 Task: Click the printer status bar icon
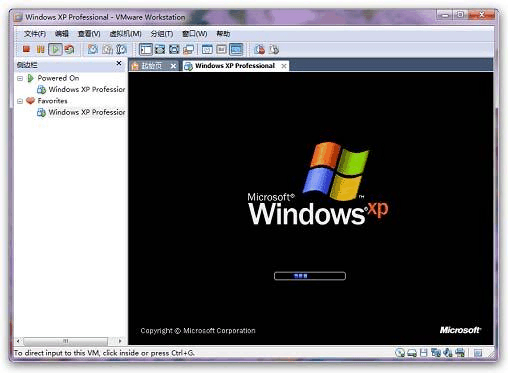click(460, 353)
